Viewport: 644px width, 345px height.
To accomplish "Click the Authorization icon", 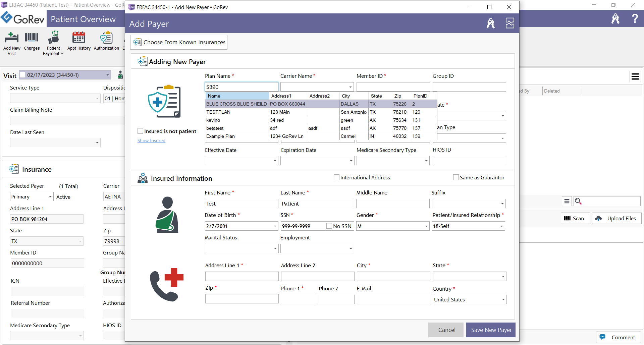I will [x=106, y=40].
